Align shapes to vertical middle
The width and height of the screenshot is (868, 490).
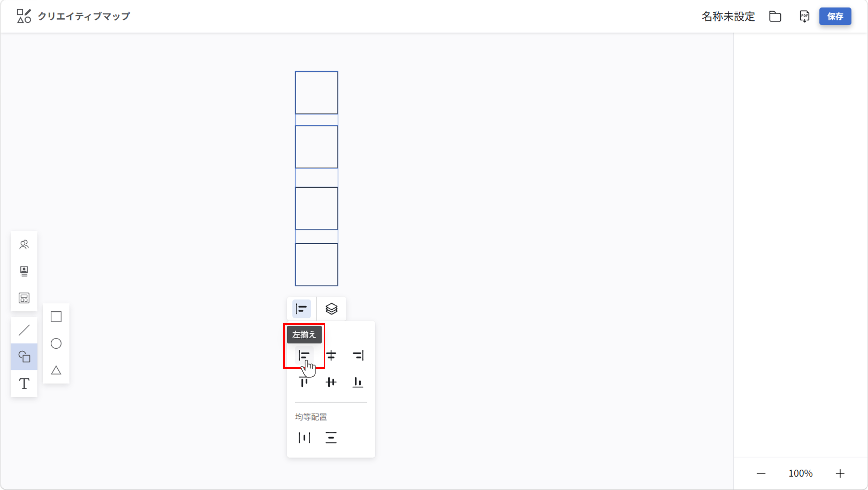(331, 382)
